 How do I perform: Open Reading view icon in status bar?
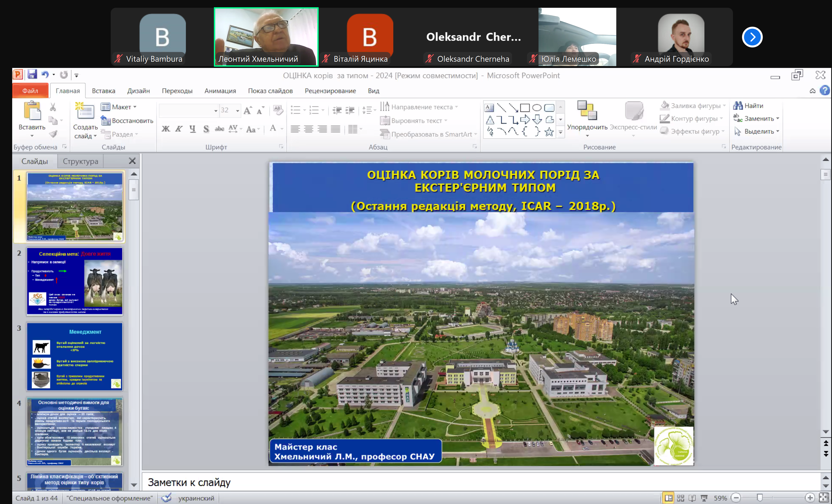(x=692, y=498)
